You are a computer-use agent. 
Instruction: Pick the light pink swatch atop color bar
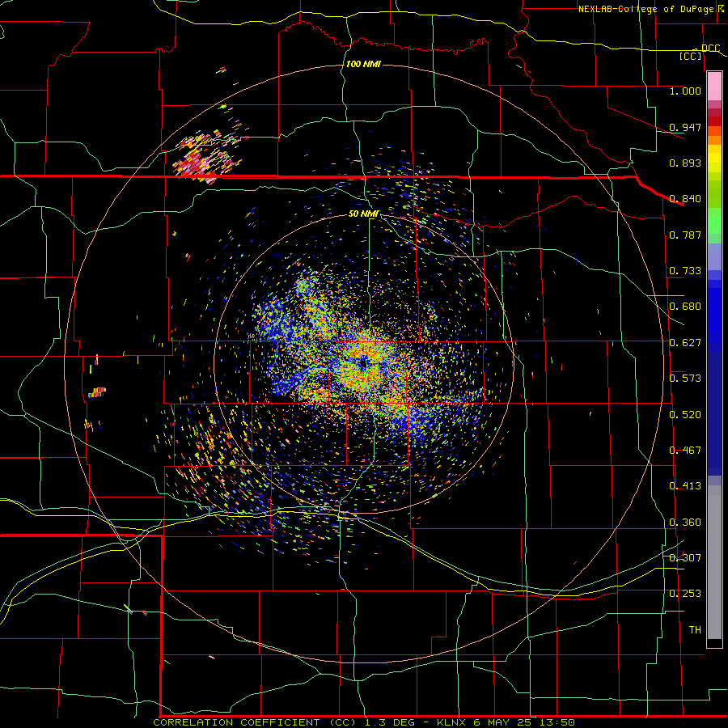[714, 86]
